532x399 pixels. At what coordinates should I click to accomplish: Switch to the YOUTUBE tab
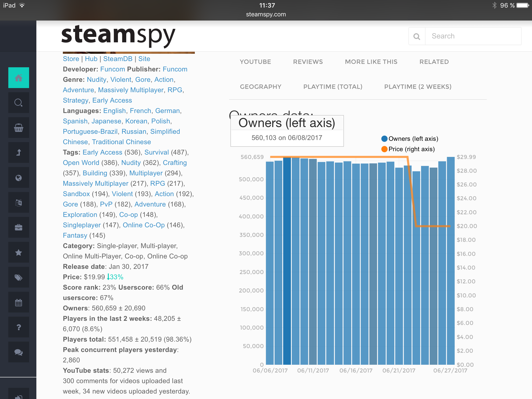point(255,62)
